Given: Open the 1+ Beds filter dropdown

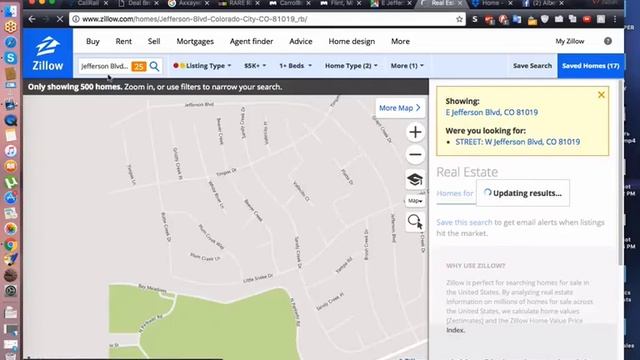Looking at the screenshot, I should click(x=295, y=66).
